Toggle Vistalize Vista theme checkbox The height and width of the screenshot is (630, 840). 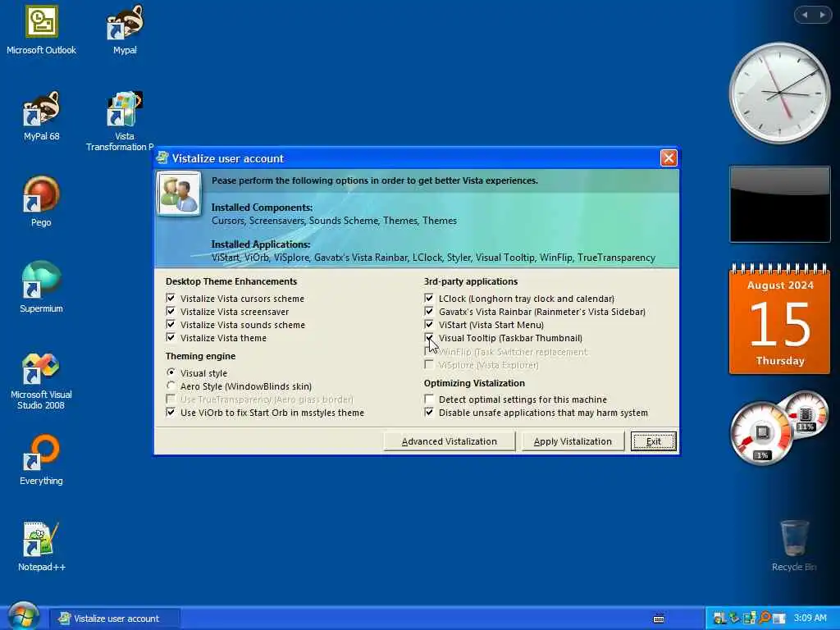171,337
